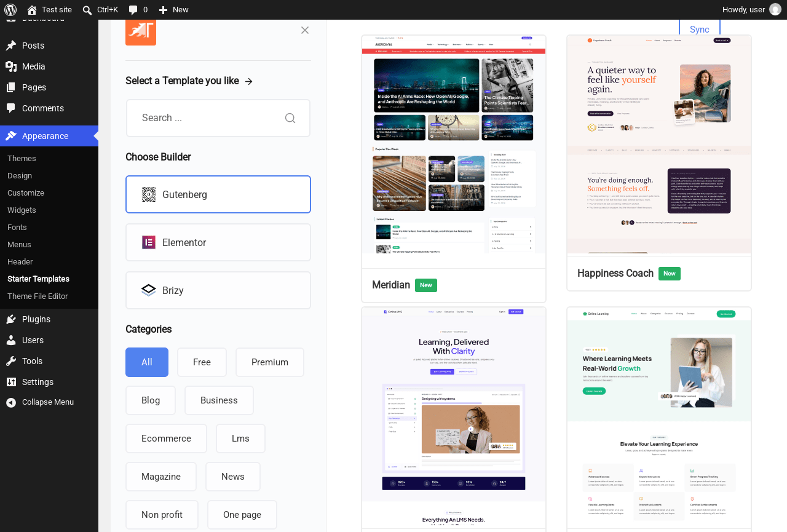This screenshot has width=787, height=532.
Task: Open Tools via its wrench icon
Action: click(11, 361)
